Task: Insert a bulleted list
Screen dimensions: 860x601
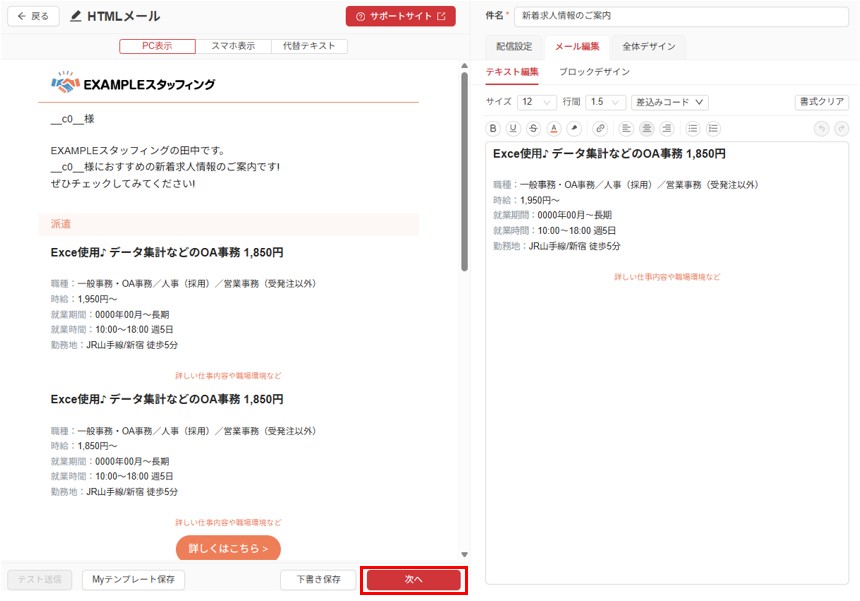Action: pyautogui.click(x=693, y=128)
